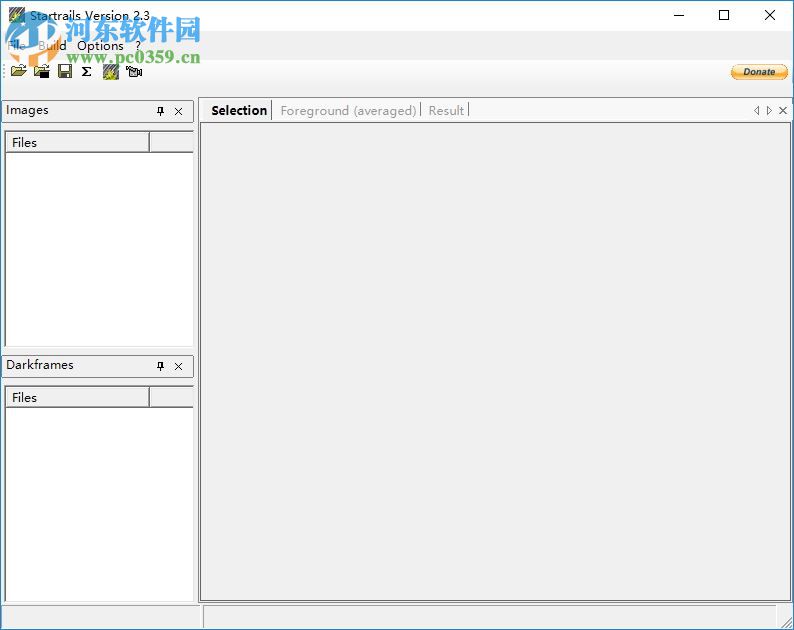Click the Darkframes panel title bar
794x630 pixels.
coord(98,366)
